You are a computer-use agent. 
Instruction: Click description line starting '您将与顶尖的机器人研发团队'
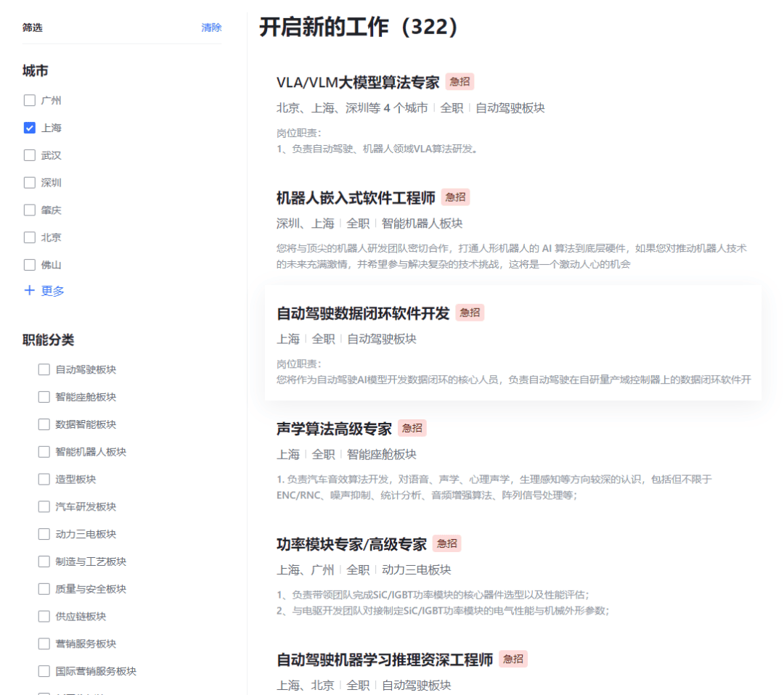[512, 248]
